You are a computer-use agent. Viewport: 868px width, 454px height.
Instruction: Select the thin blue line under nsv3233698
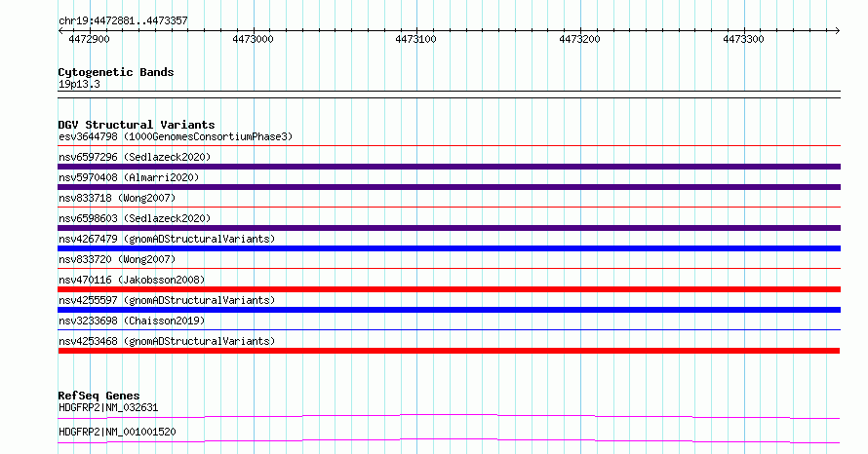pos(449,330)
